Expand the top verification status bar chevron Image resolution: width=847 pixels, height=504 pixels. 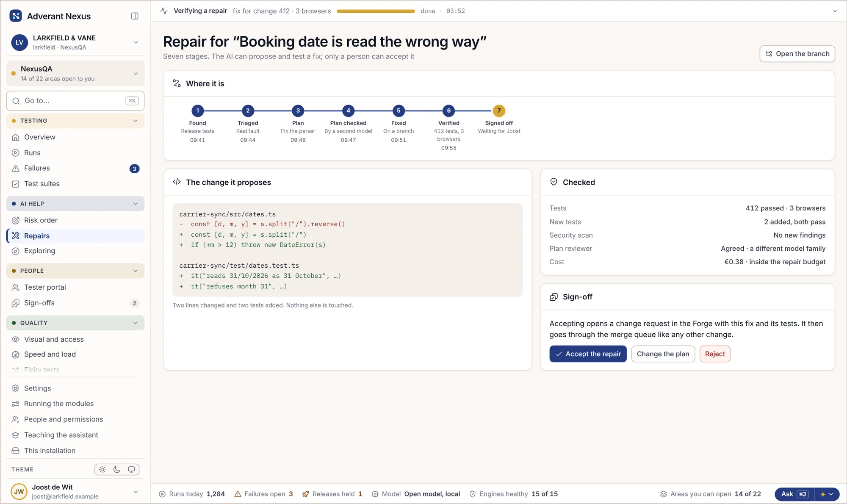point(835,11)
